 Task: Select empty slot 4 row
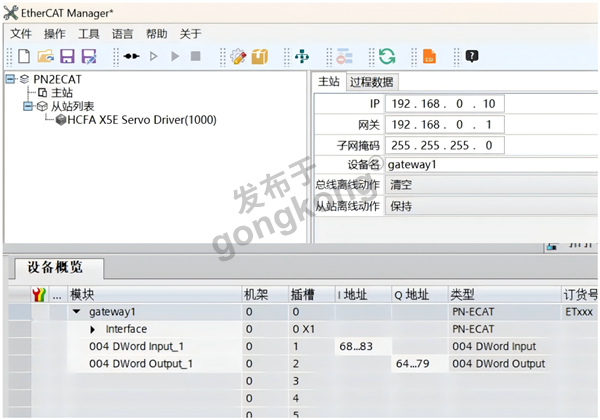coord(302,398)
